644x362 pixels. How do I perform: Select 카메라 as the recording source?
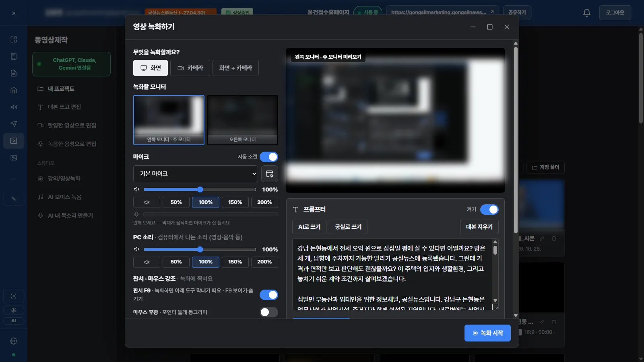(x=190, y=68)
